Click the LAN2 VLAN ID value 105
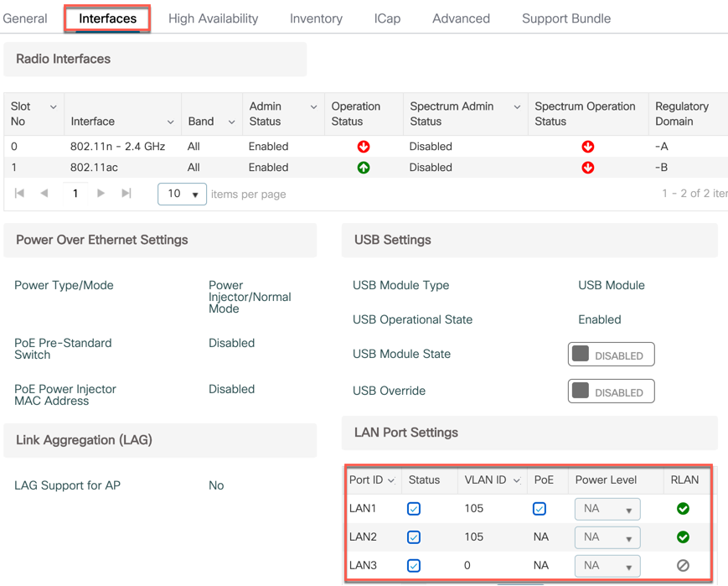 tap(473, 537)
